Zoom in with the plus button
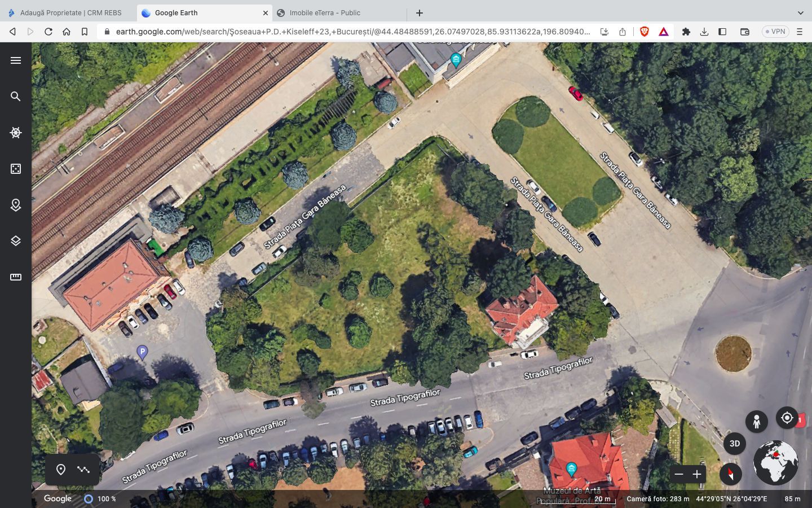The width and height of the screenshot is (812, 508). 698,474
